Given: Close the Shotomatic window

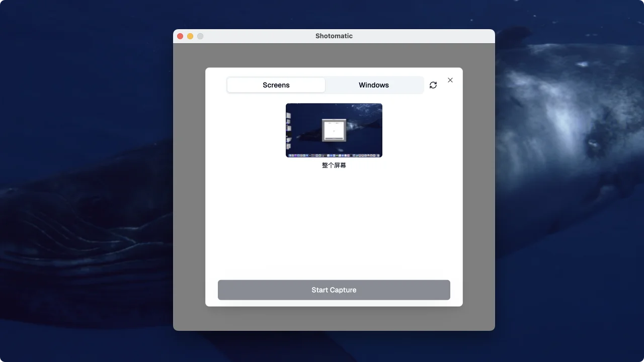Looking at the screenshot, I should point(180,36).
